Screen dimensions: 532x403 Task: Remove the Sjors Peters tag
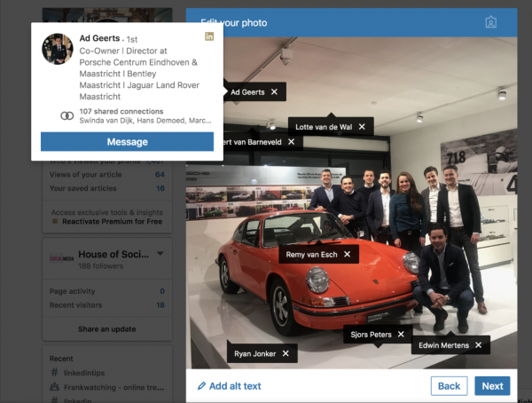pos(401,335)
